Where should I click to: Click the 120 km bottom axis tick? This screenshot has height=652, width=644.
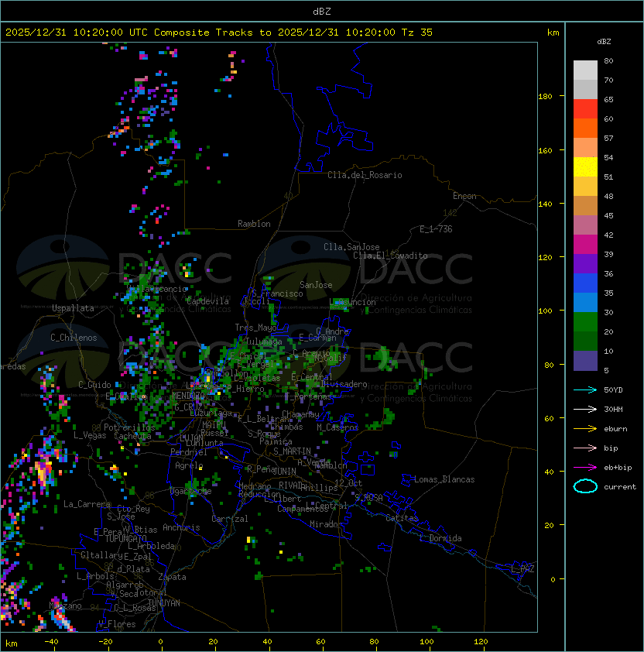(x=481, y=642)
